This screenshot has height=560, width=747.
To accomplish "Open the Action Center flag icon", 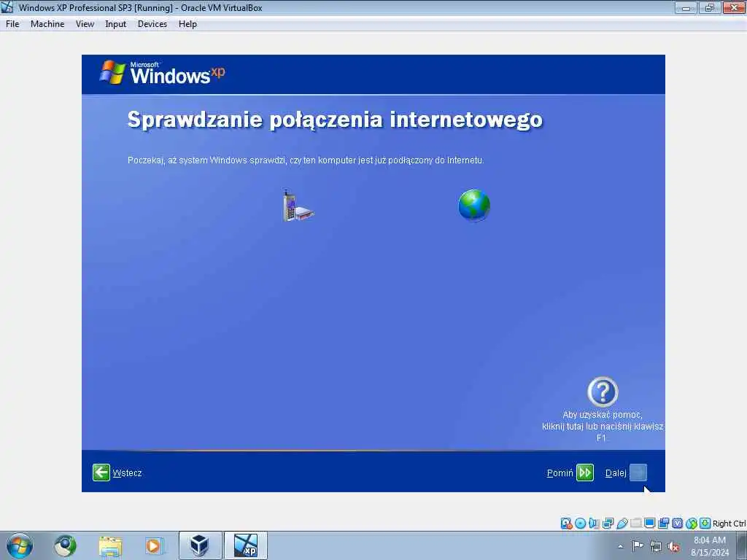I will tap(638, 545).
